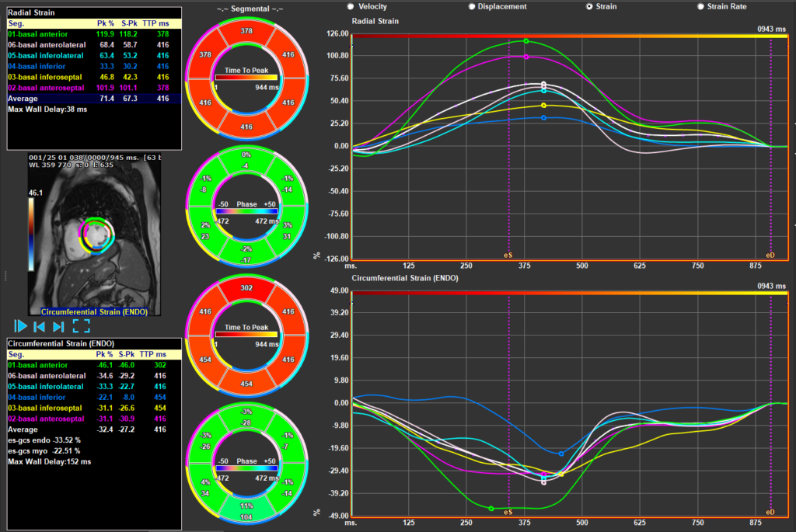The height and width of the screenshot is (532, 796).
Task: Expand the image view to fullscreen
Action: point(81,327)
